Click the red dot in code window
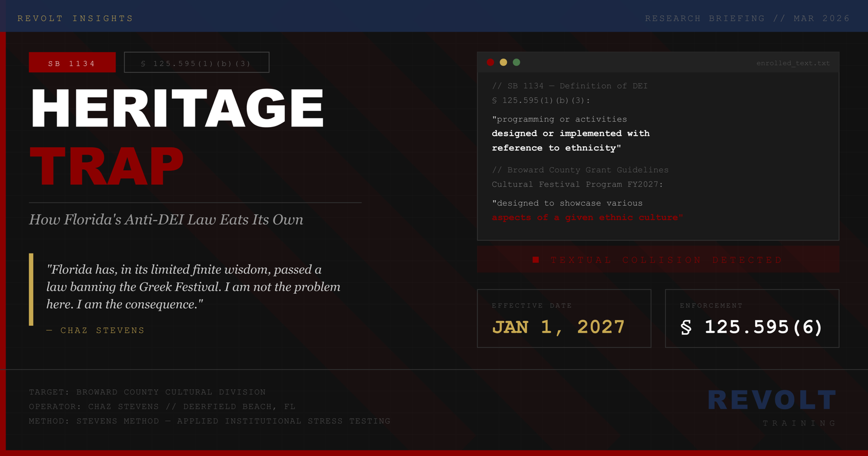The height and width of the screenshot is (456, 868). pos(490,62)
